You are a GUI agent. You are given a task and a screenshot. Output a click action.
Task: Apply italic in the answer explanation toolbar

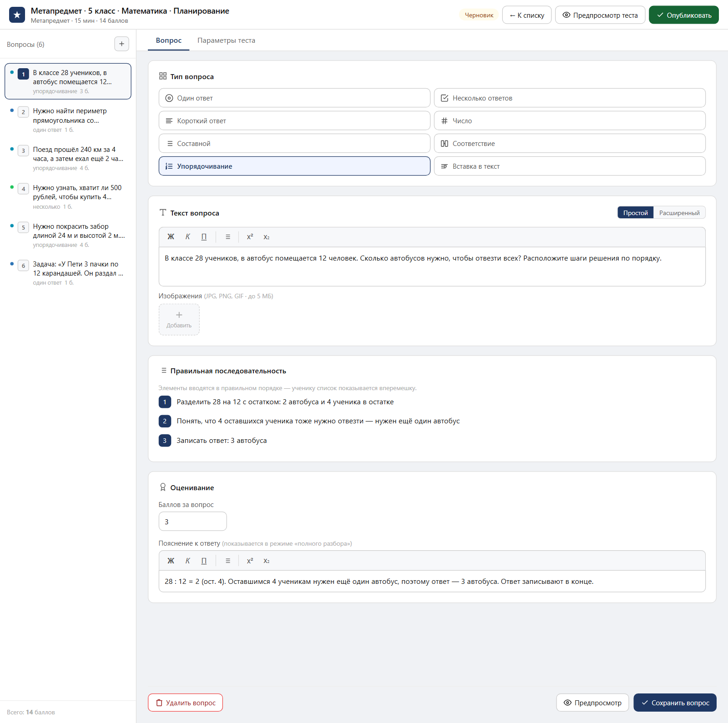pyautogui.click(x=187, y=561)
